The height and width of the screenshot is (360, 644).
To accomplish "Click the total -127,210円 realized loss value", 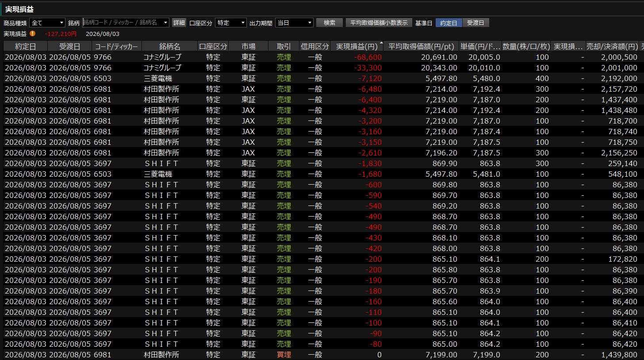I will pyautogui.click(x=61, y=34).
